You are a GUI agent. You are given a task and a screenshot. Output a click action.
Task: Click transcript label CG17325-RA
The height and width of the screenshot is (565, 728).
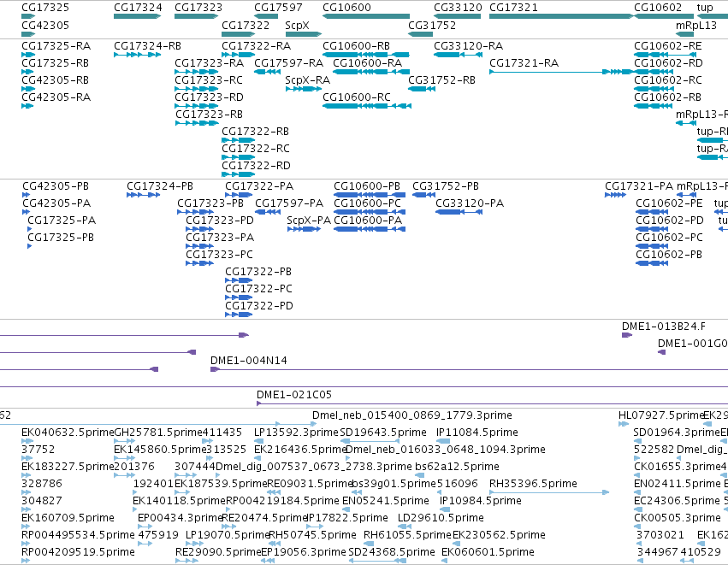(x=56, y=46)
